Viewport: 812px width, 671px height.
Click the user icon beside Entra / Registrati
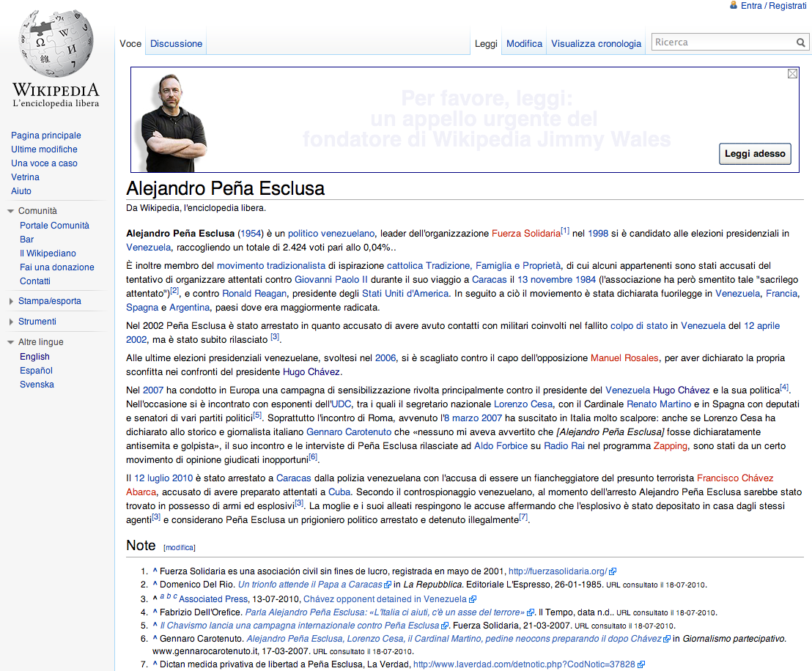(x=734, y=5)
